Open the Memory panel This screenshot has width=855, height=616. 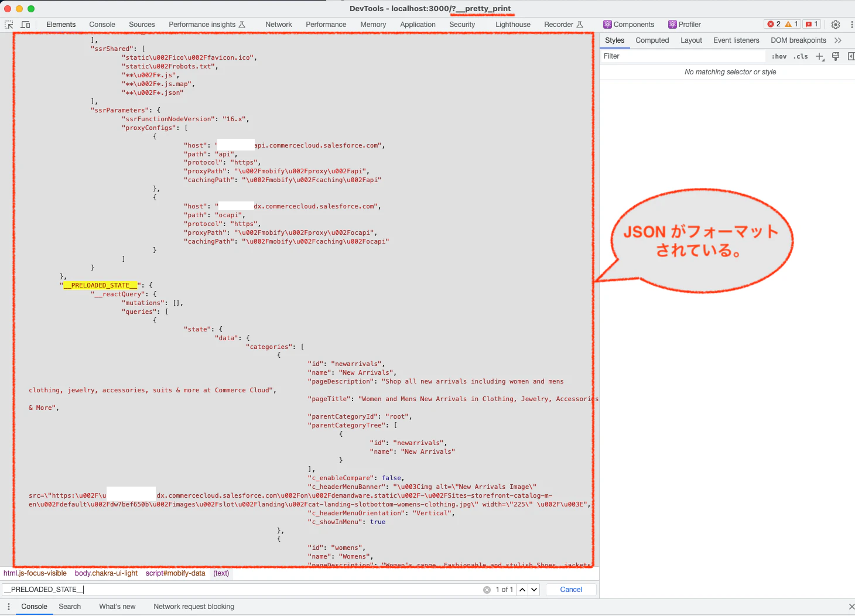coord(373,25)
